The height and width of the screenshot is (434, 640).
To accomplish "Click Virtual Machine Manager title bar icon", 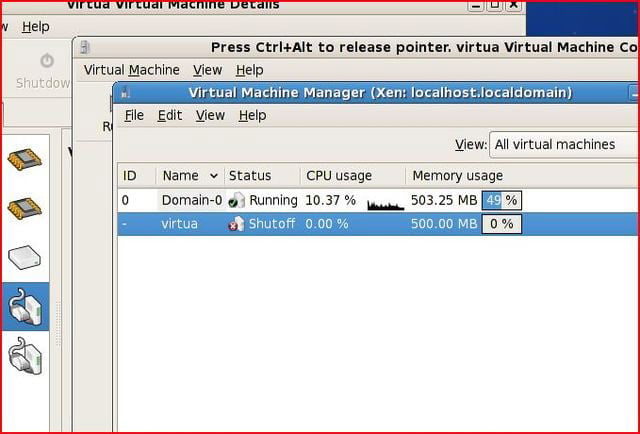I will (x=126, y=93).
